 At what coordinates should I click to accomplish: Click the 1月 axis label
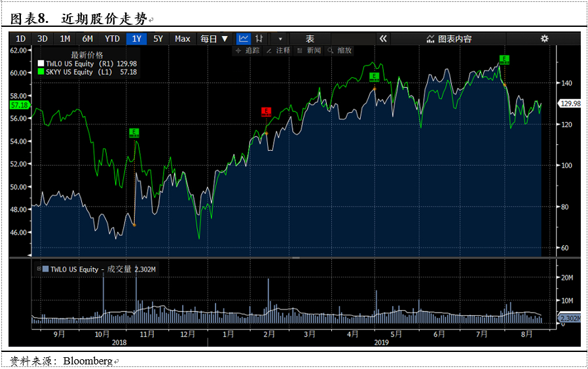(x=228, y=334)
